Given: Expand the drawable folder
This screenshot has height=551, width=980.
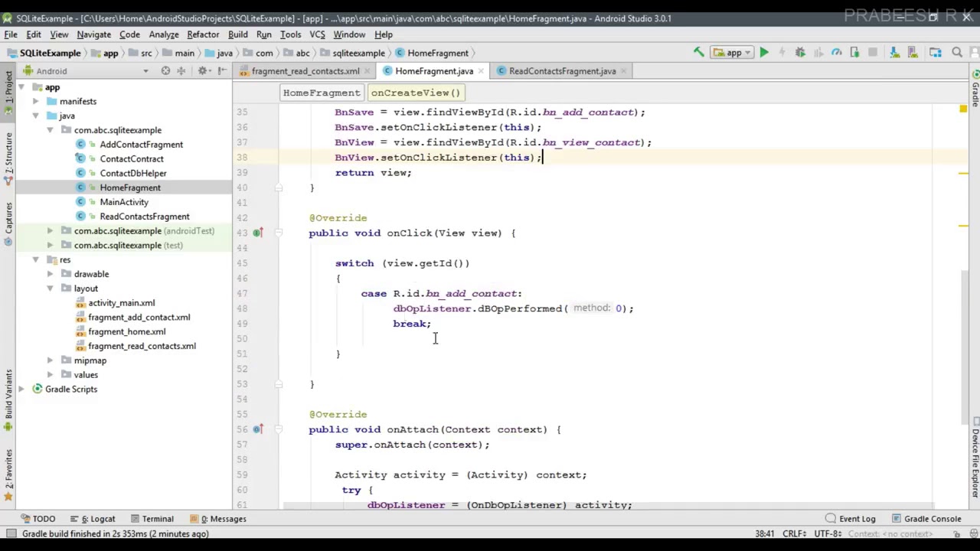Looking at the screenshot, I should point(50,274).
